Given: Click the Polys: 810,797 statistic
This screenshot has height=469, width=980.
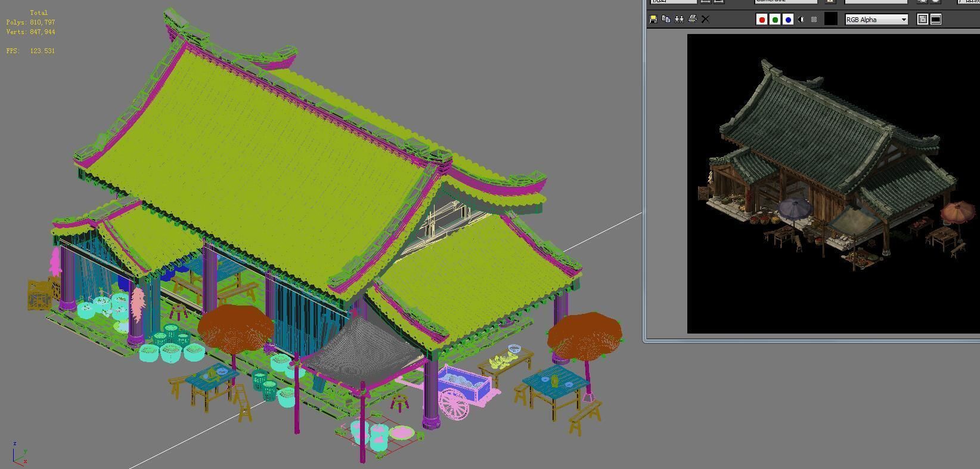Looking at the screenshot, I should tap(30, 22).
